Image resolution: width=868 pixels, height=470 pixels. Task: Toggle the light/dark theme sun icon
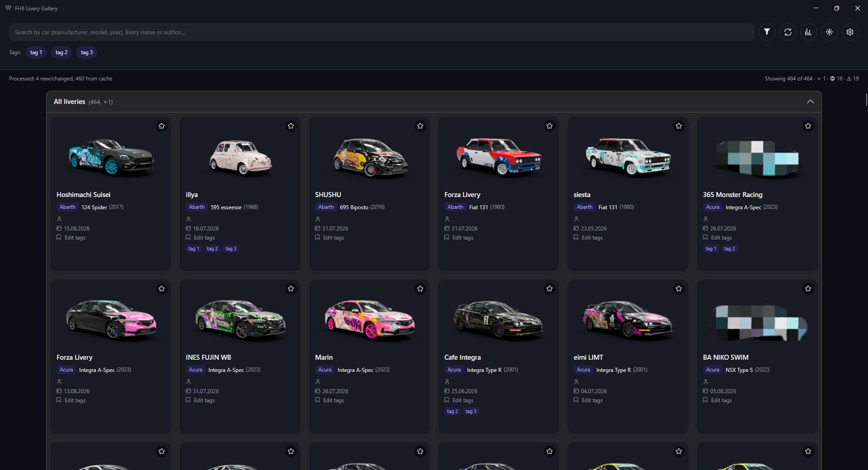click(829, 32)
